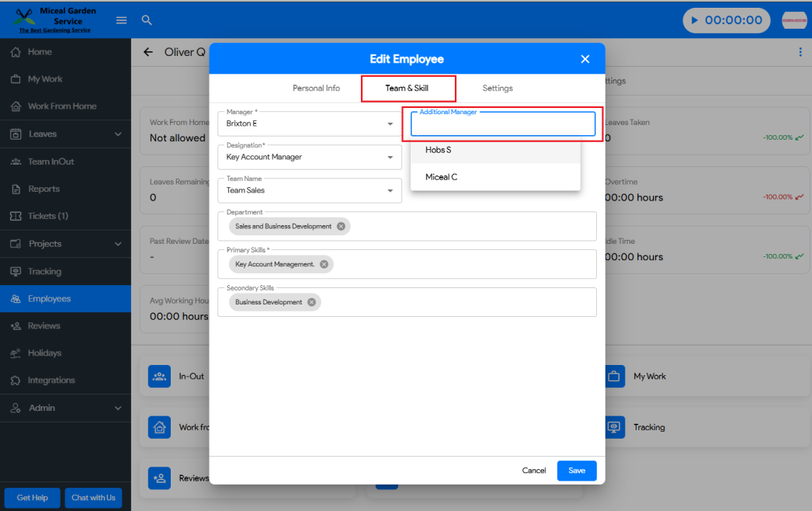
Task: Remove the Key Account Management skill chip
Action: (x=324, y=264)
